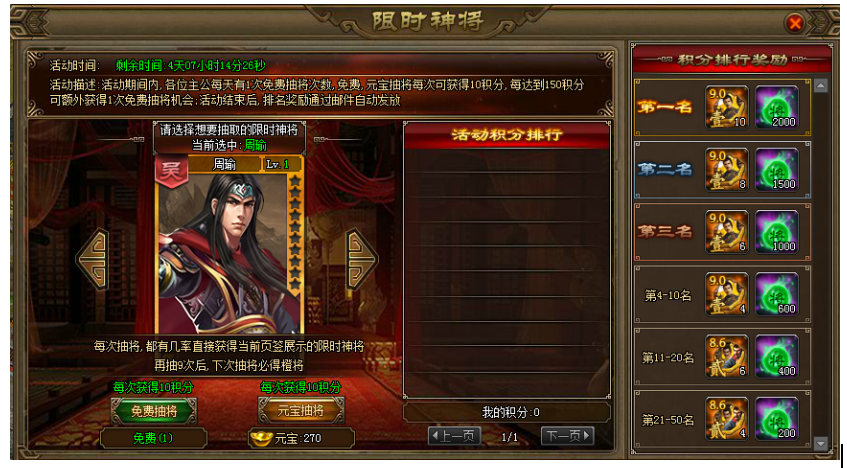The height and width of the screenshot is (468, 847).
Task: Click rank 21-50 soul orb 200 icon
Action: click(777, 419)
